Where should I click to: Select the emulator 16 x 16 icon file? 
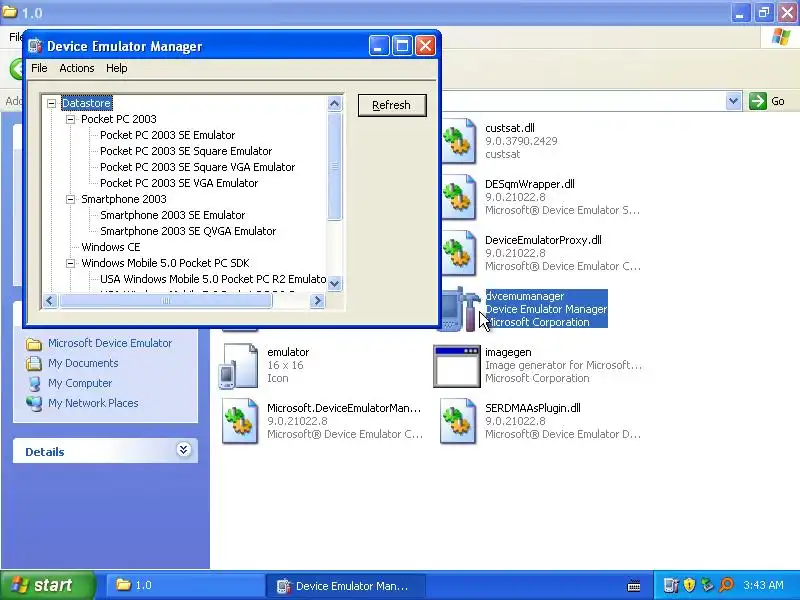tap(239, 365)
